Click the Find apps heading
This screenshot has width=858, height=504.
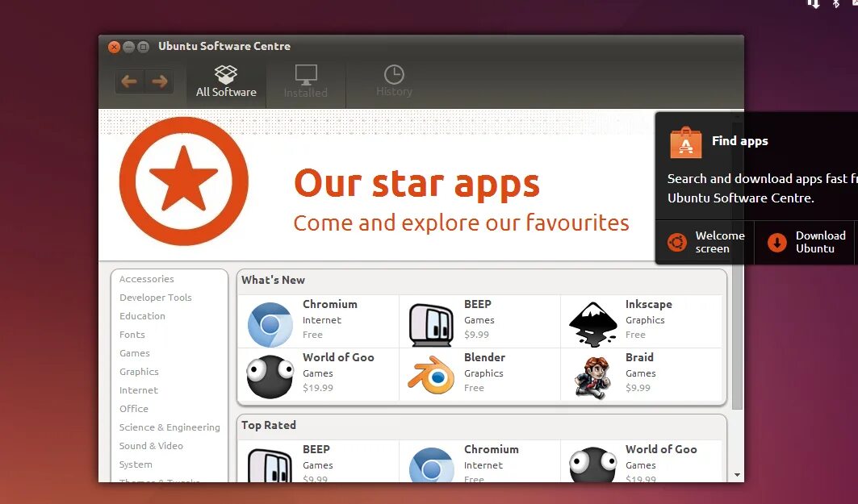[x=740, y=141]
